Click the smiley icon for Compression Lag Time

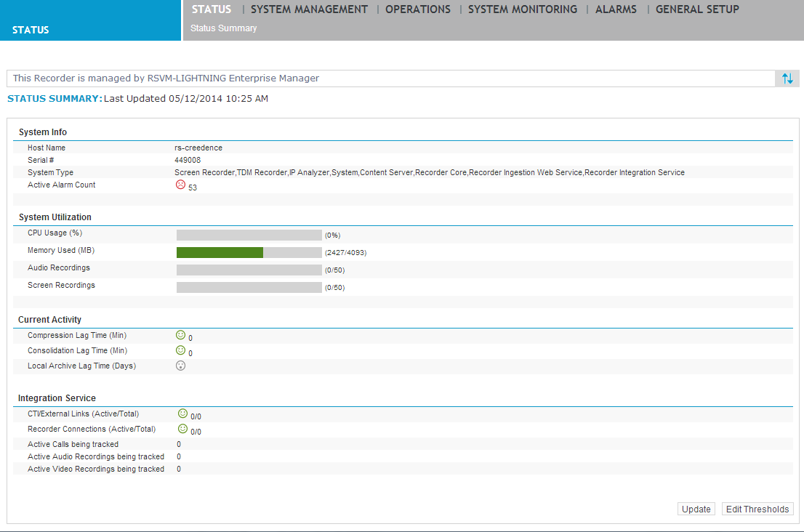180,334
